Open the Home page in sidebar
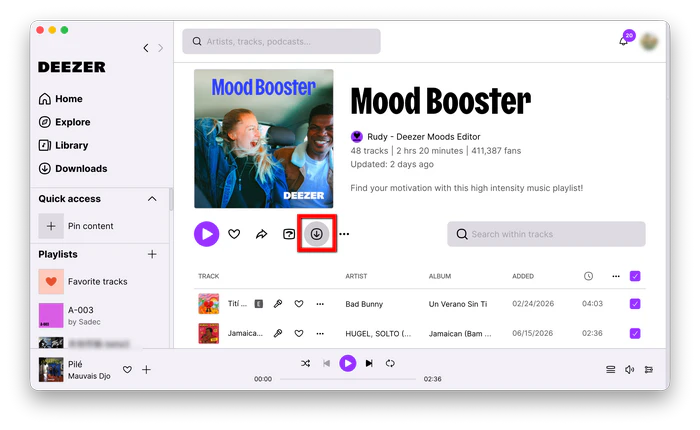The image size is (700, 430). point(61,99)
